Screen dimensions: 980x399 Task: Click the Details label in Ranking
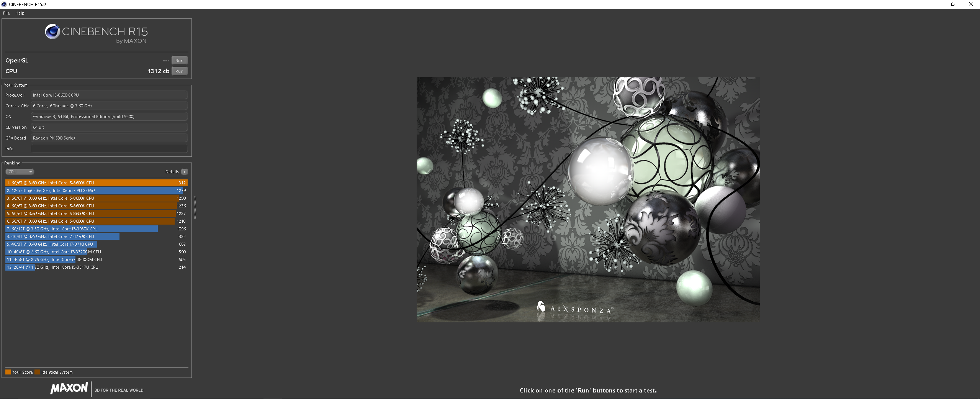(x=172, y=172)
